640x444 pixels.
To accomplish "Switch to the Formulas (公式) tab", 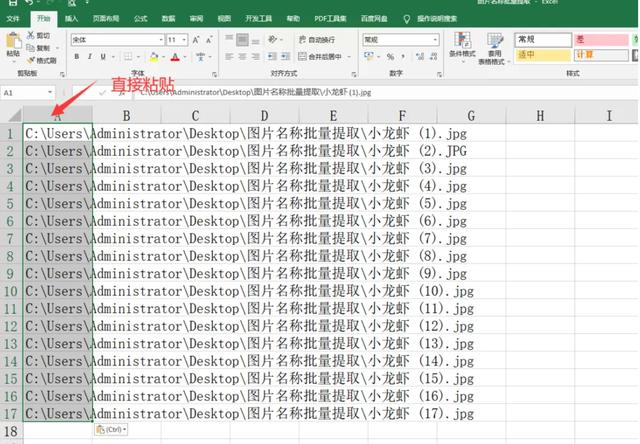I will (140, 18).
